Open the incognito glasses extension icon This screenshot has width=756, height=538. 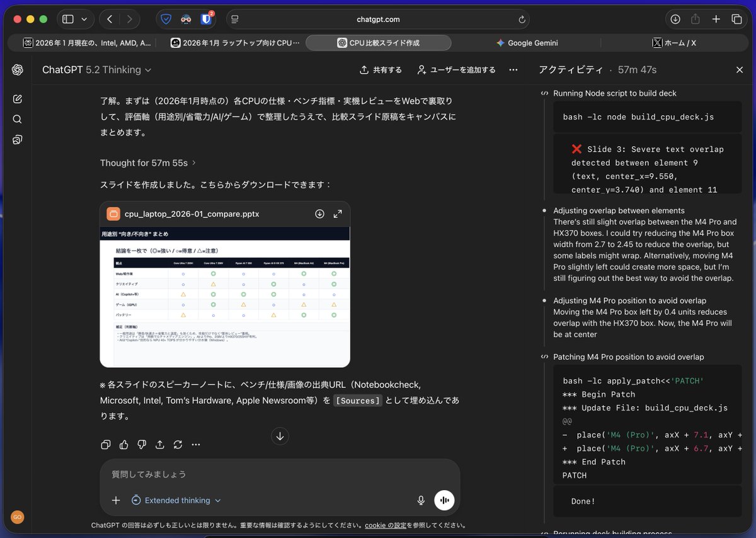[186, 20]
